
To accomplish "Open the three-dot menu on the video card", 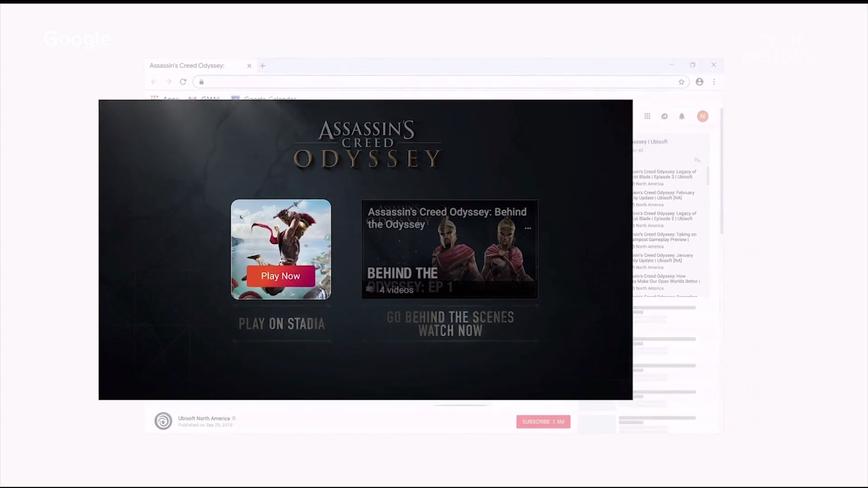I will (x=528, y=228).
